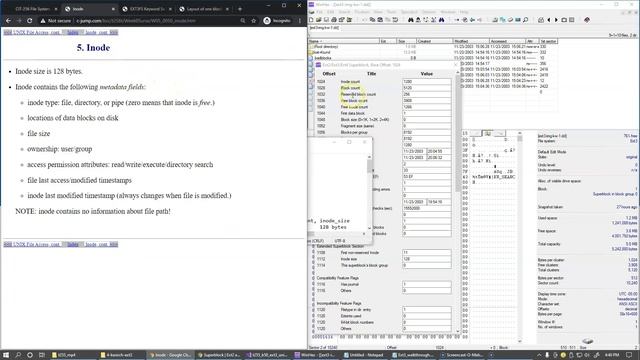This screenshot has width=640, height=360.
Task: Click bottom UNIX File Access cont link
Action: (x=32, y=244)
